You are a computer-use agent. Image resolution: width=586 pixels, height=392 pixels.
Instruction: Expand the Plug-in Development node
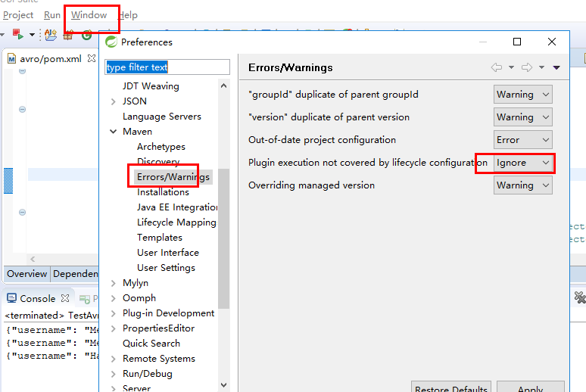click(x=114, y=313)
